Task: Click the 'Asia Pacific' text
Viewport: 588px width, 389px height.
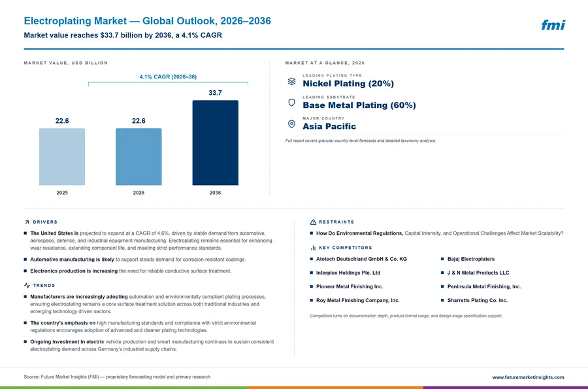Action: click(x=329, y=126)
